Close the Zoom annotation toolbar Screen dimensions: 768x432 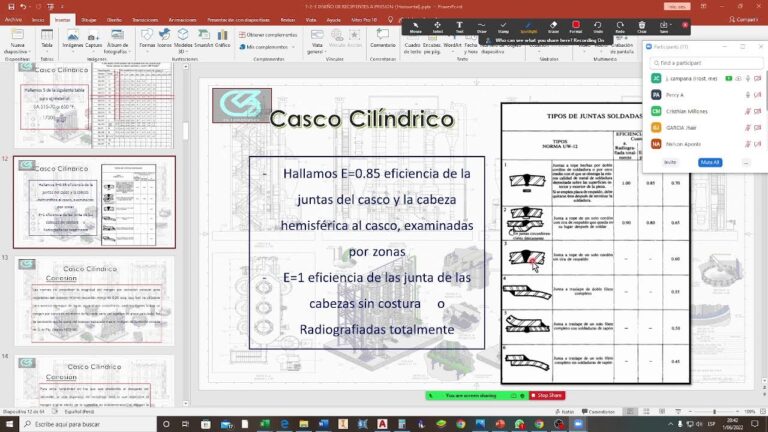point(685,24)
